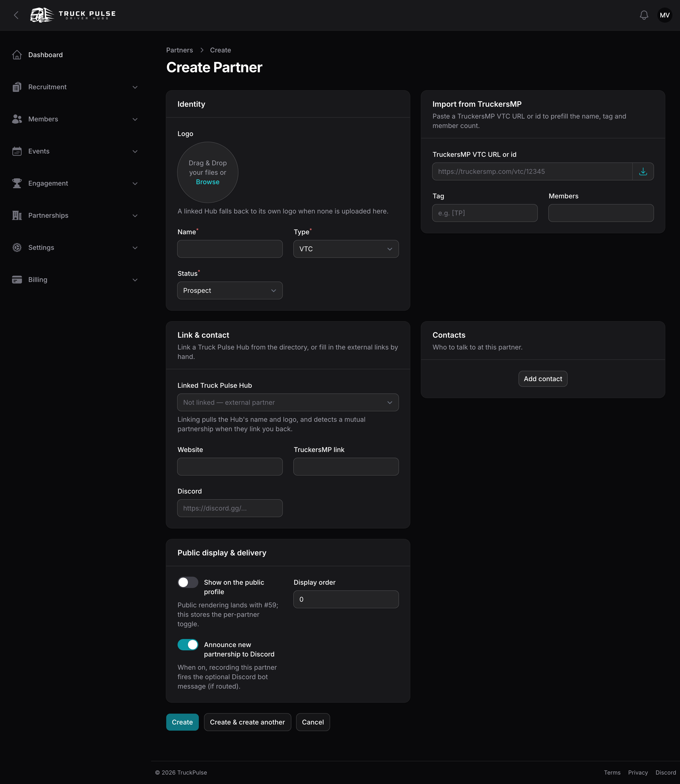This screenshot has width=680, height=784.
Task: Expand the Billing sidebar chevron
Action: (135, 280)
